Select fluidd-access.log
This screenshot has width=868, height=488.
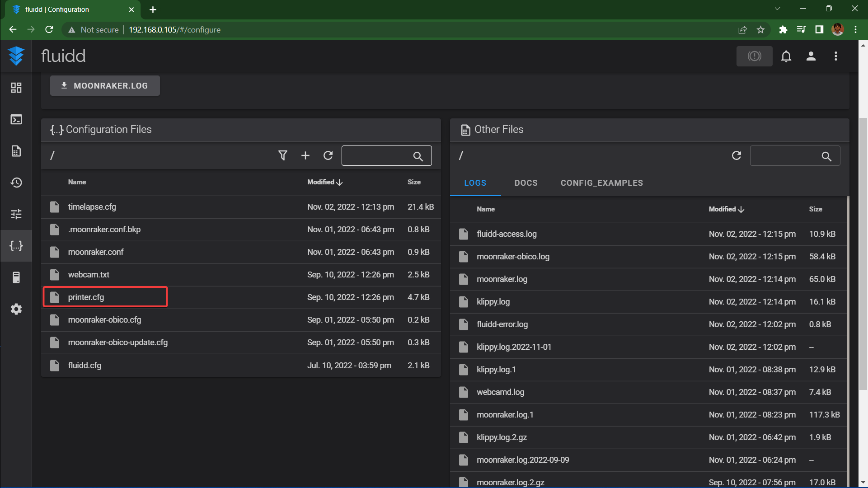point(648,234)
